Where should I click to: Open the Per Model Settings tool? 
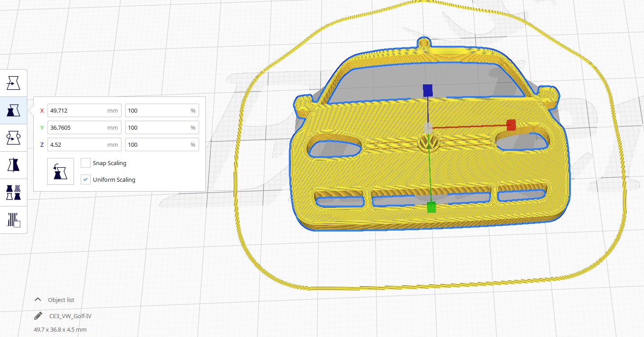tap(13, 193)
